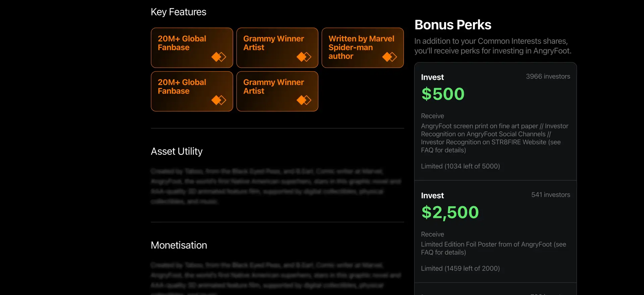Click Limited (1034 left of 5000) text
This screenshot has height=295, width=644.
click(461, 166)
